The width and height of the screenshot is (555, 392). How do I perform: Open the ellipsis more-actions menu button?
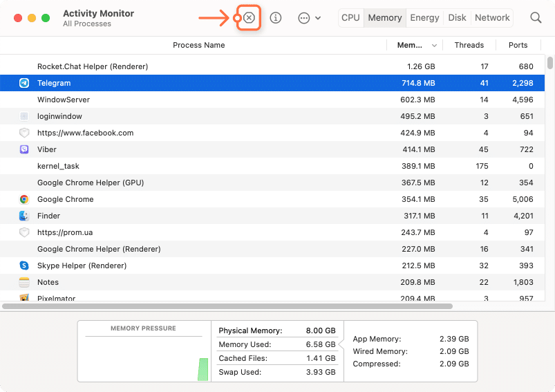(303, 18)
